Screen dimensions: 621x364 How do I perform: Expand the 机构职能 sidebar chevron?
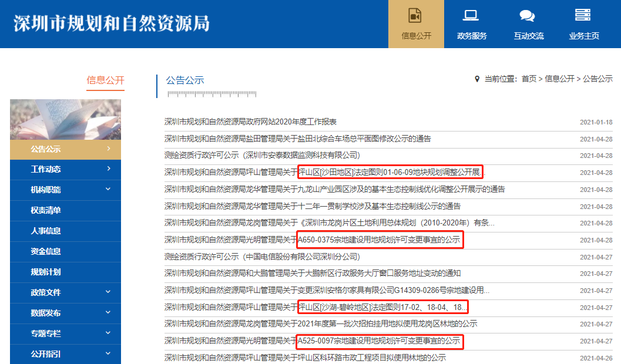pos(109,190)
